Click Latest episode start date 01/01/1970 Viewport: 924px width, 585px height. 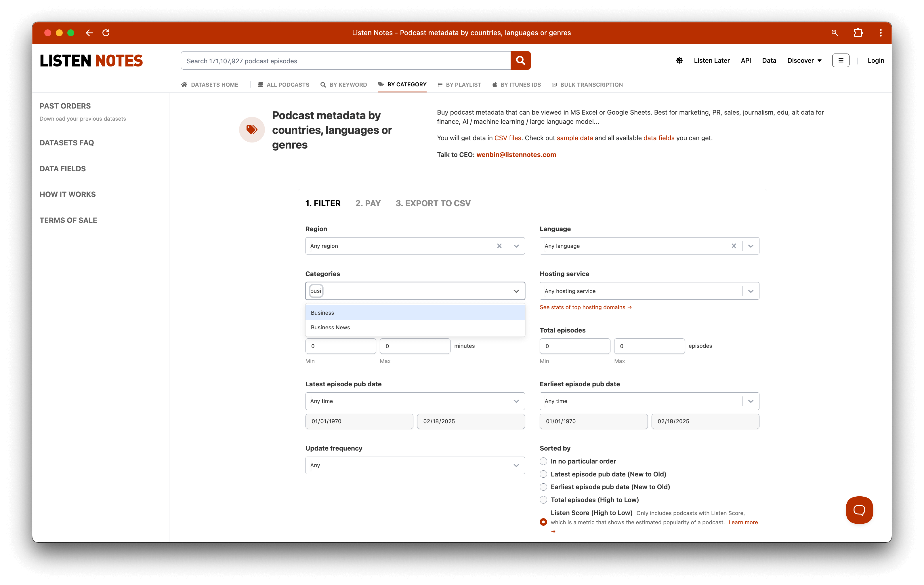tap(359, 421)
